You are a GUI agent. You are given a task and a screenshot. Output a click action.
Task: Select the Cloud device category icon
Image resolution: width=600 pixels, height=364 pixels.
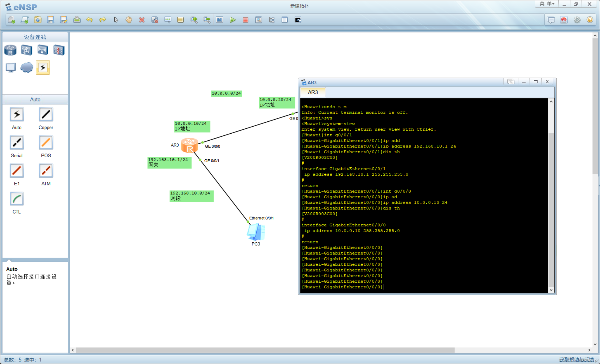(26, 68)
